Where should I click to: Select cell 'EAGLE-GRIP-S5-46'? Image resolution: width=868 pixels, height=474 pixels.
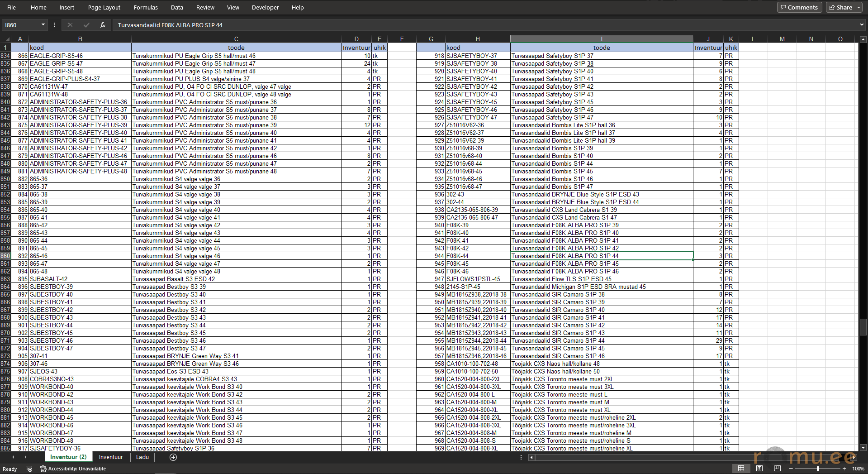click(80, 56)
